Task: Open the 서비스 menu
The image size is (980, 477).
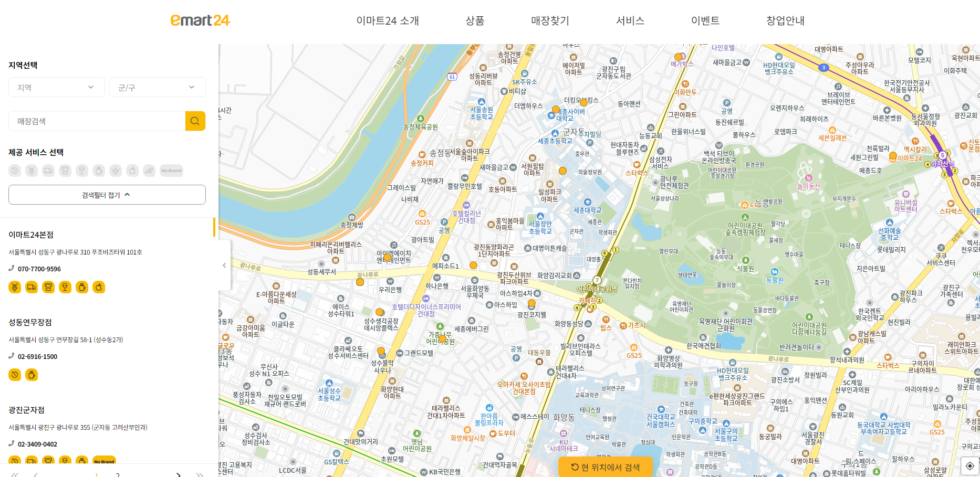Action: (630, 20)
